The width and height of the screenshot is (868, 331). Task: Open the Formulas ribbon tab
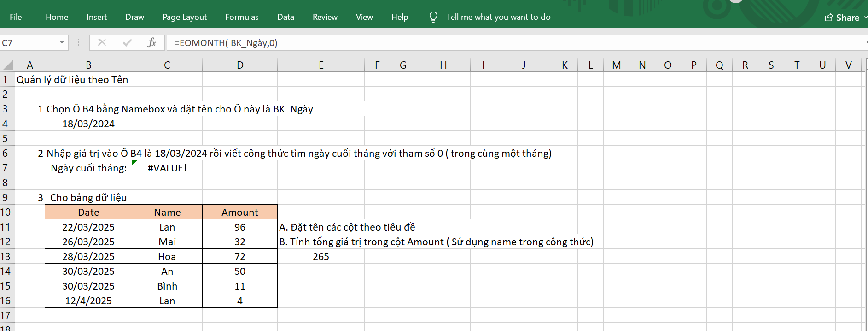(242, 17)
